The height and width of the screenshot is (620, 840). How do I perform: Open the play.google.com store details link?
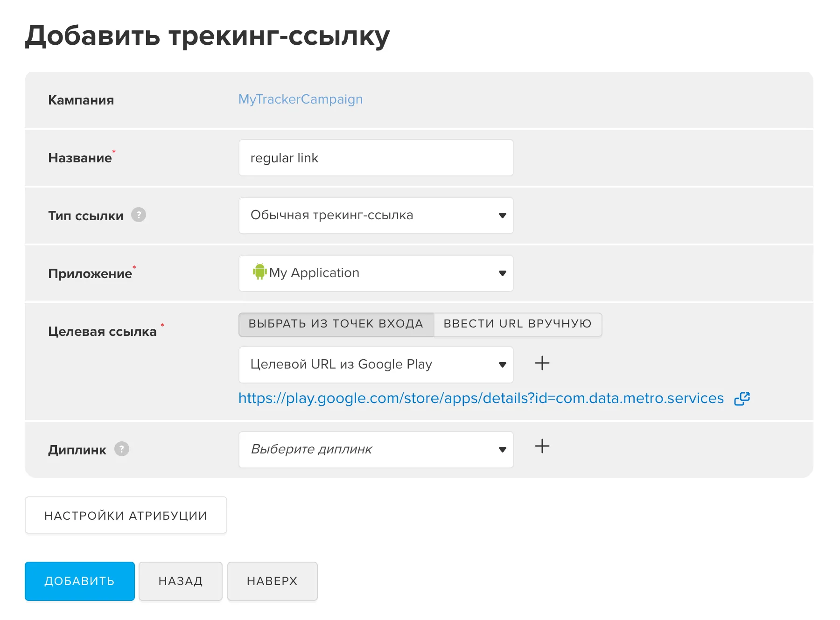point(481,398)
